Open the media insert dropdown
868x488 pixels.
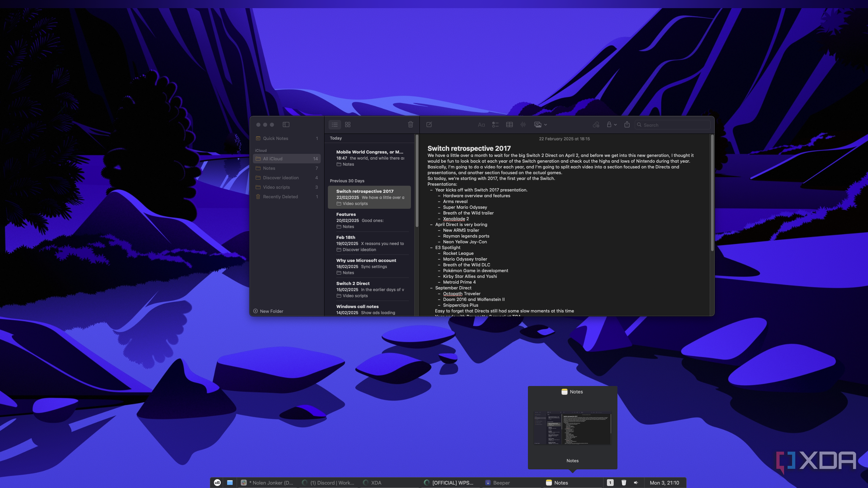(x=540, y=125)
